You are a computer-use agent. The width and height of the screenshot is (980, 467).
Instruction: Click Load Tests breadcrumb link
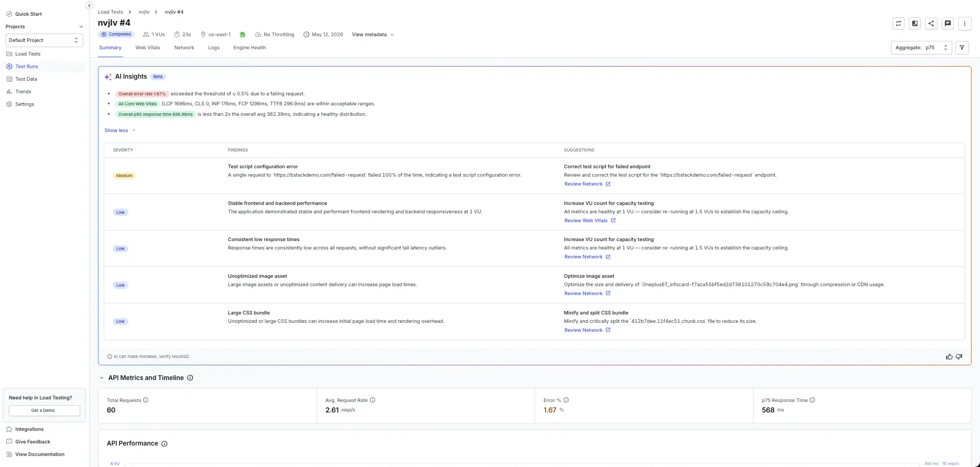pyautogui.click(x=111, y=12)
